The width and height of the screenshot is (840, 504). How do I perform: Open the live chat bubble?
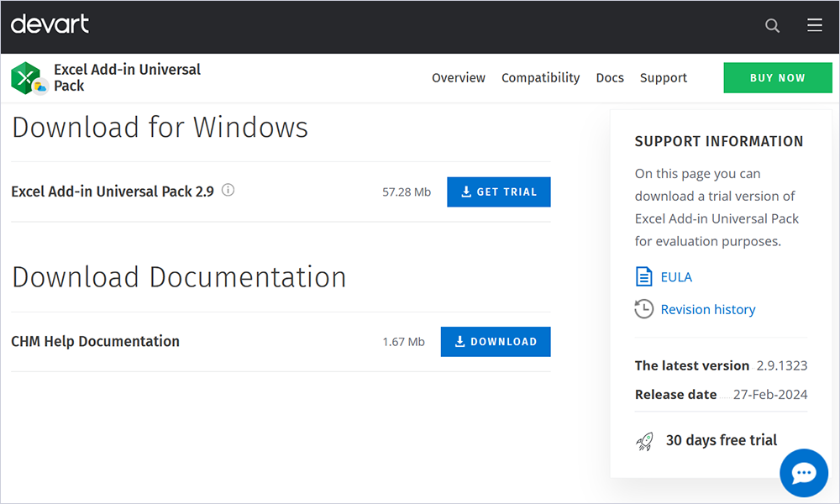[x=804, y=472]
